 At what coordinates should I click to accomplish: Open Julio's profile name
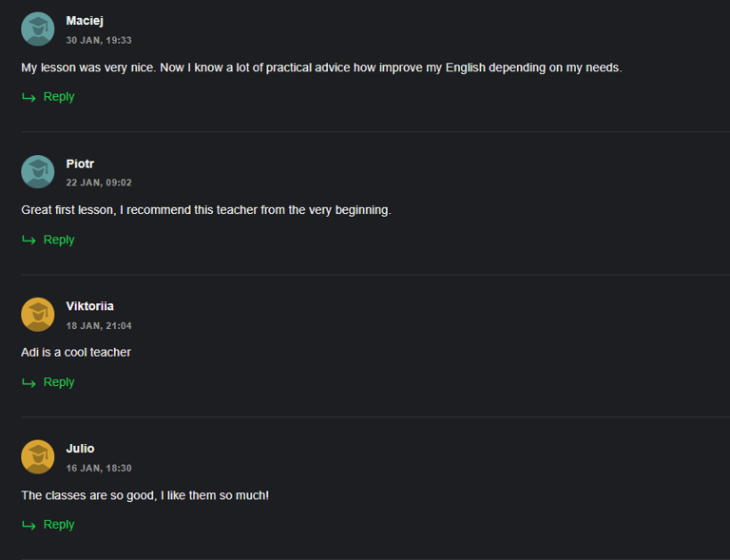tap(80, 449)
